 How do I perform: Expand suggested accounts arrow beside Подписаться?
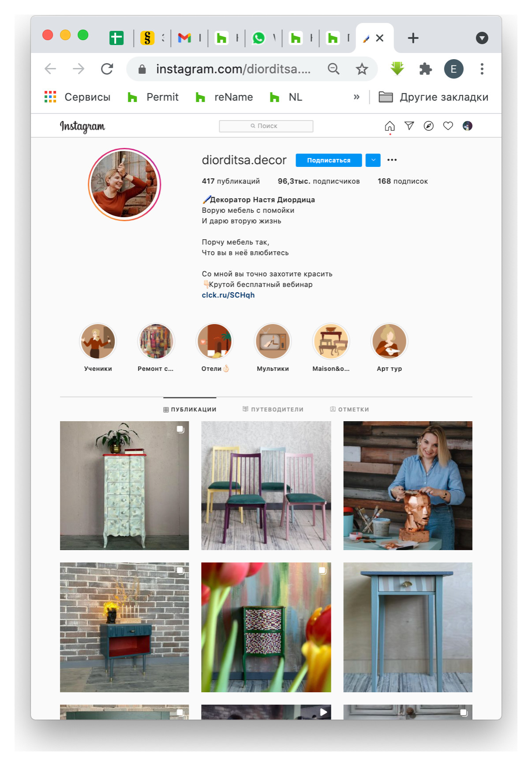click(x=373, y=160)
